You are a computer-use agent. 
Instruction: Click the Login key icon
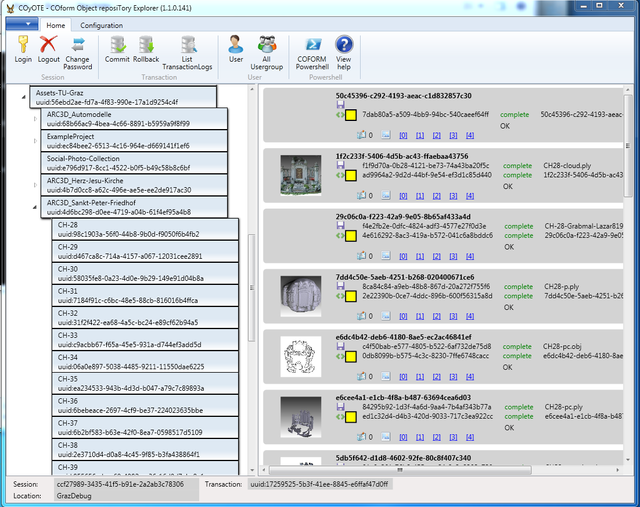[23, 45]
